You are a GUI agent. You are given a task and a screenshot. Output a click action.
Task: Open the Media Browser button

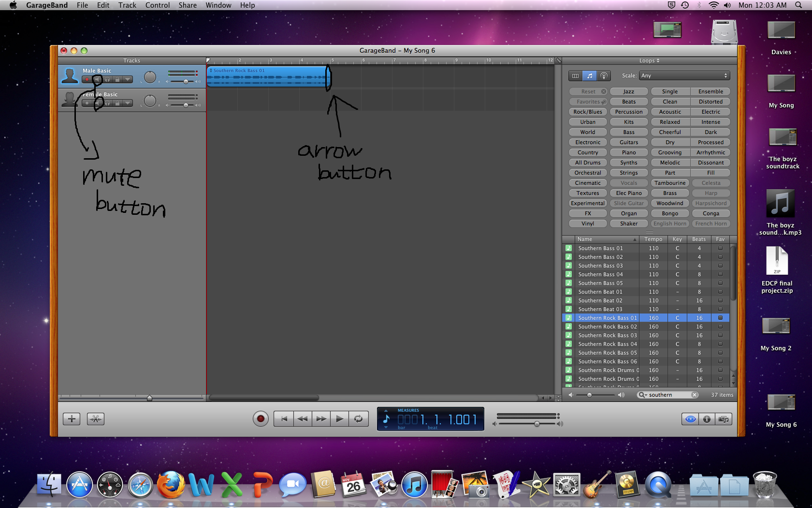[723, 419]
